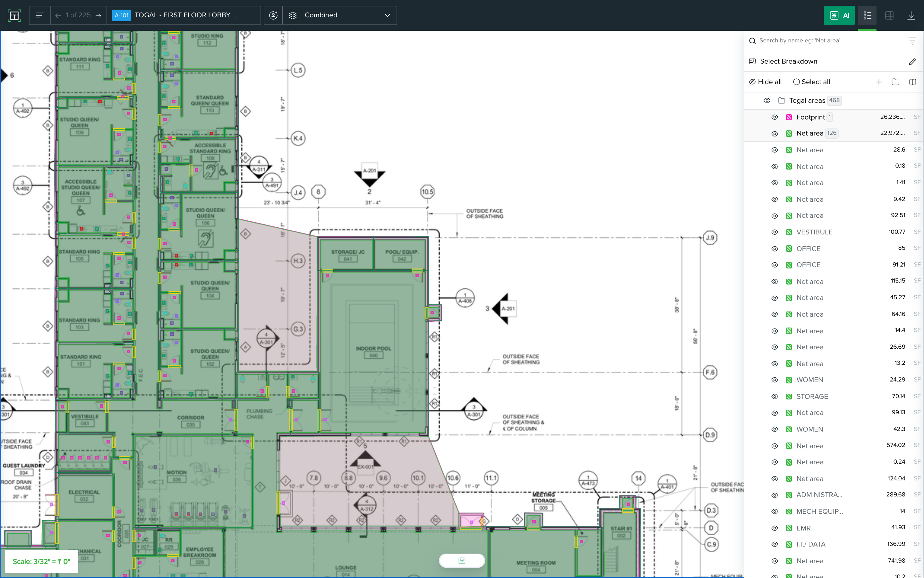Screen dimensions: 924x578
Task: Select the OFFICE 91.21 row
Action: pyautogui.click(x=833, y=265)
